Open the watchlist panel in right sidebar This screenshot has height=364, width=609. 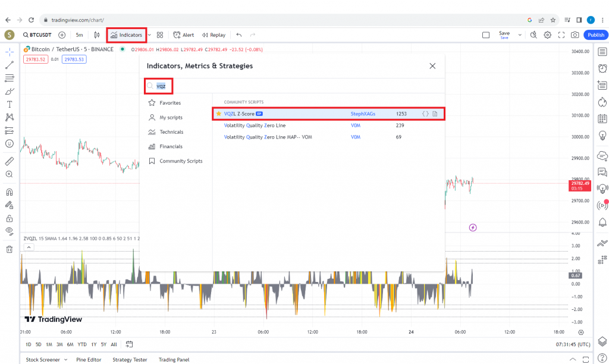pos(602,52)
